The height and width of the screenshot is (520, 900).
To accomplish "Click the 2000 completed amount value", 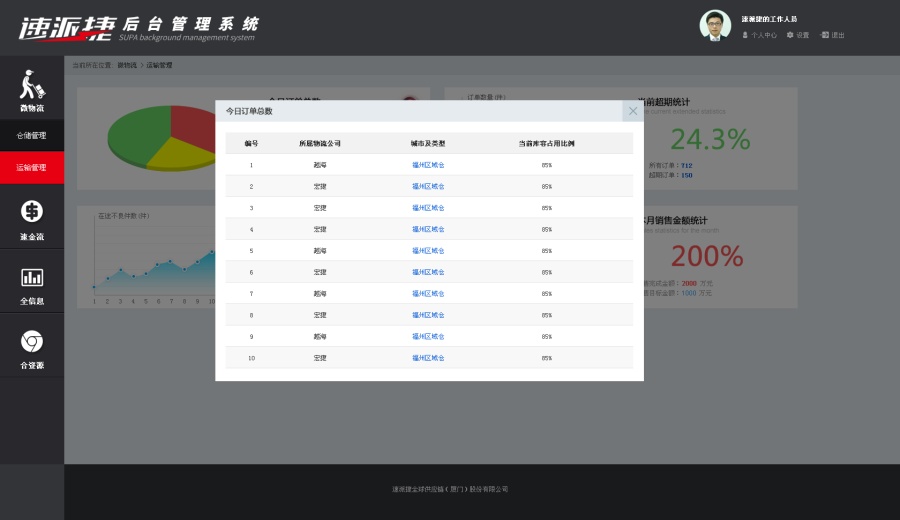I will pyautogui.click(x=689, y=284).
